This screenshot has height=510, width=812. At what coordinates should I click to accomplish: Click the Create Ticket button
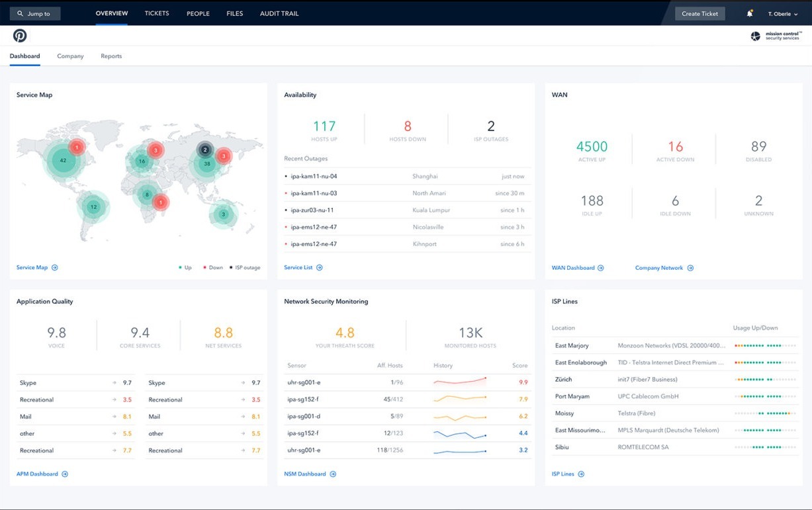click(x=700, y=13)
